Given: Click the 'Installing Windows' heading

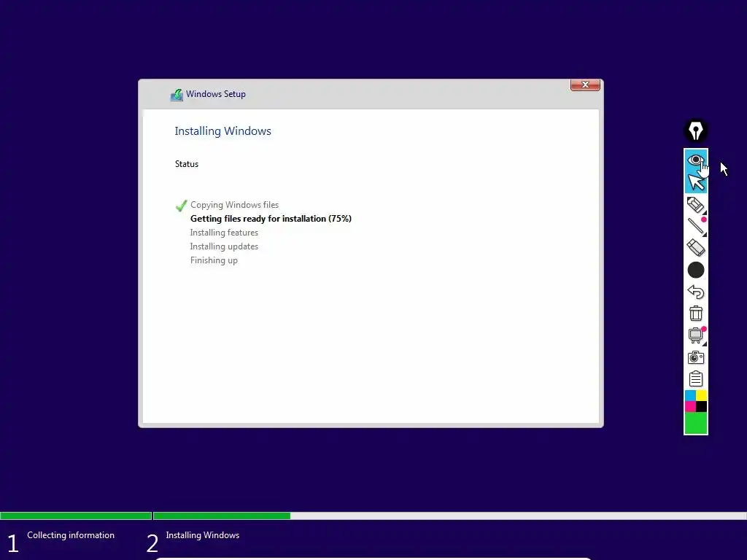Looking at the screenshot, I should pyautogui.click(x=222, y=131).
